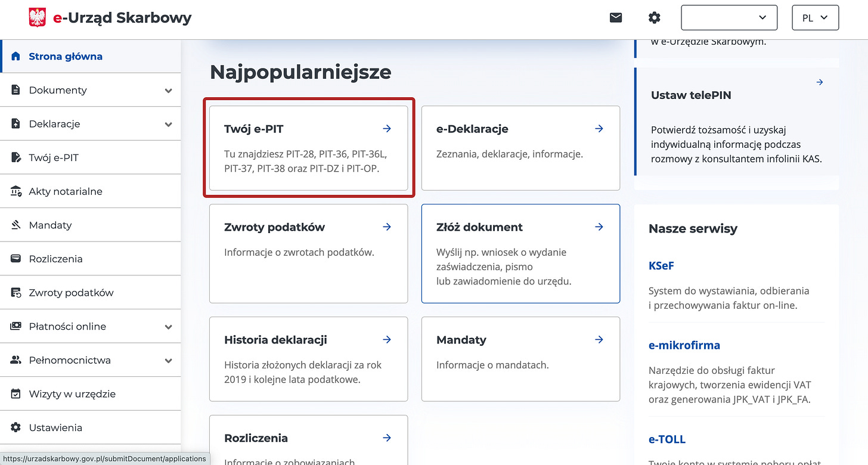Open the KSeF service link

[x=661, y=266]
